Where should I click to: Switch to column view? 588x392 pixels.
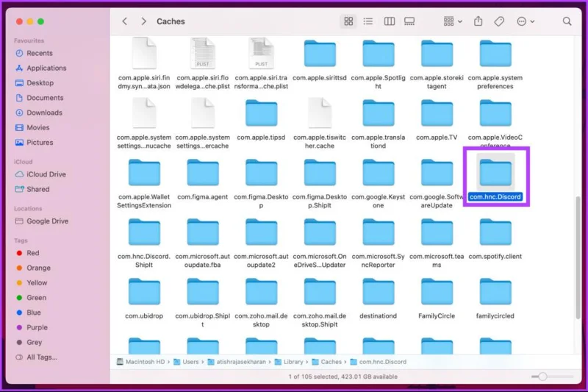[x=390, y=21]
